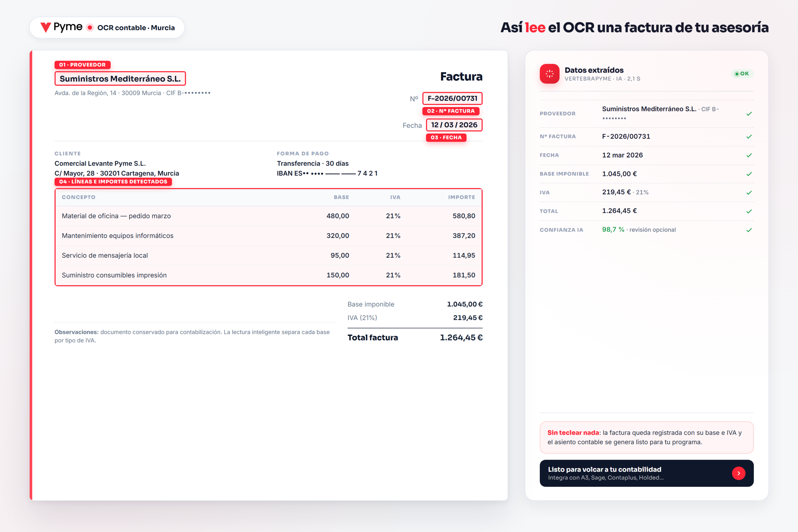Click the Base column header
Image resolution: width=798 pixels, height=532 pixels.
coord(341,197)
